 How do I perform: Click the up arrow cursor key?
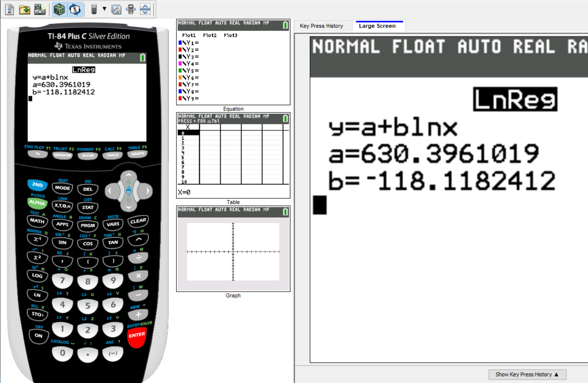[129, 175]
